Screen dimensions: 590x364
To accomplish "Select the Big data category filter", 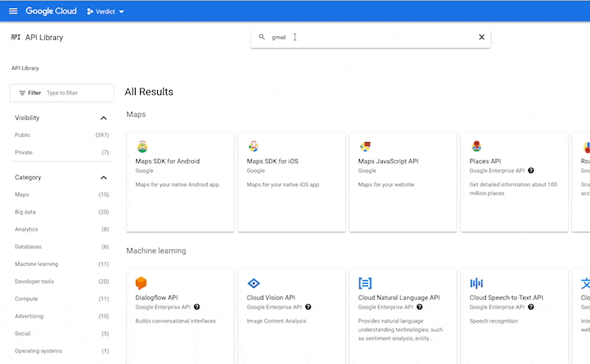I will point(62,211).
